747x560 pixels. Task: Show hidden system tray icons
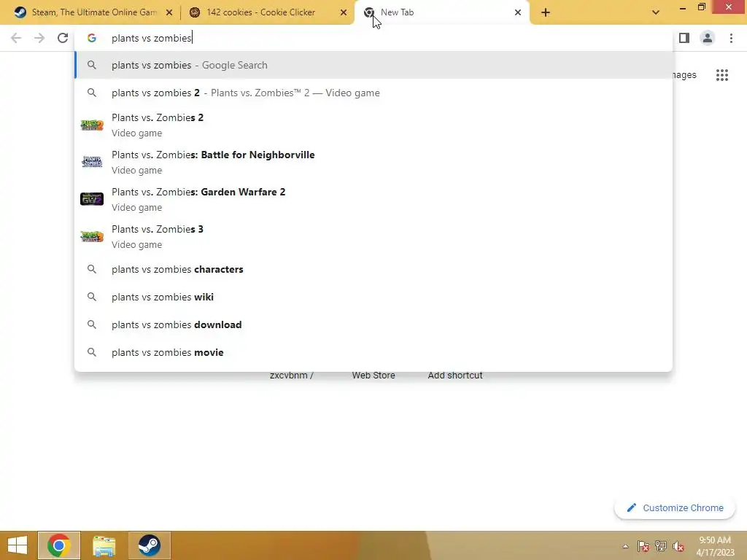point(625,546)
